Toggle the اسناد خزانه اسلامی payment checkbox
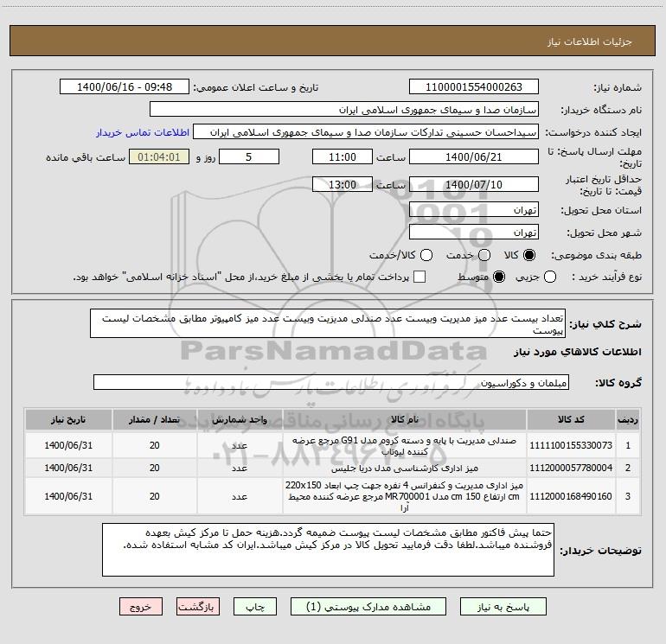 pos(419,277)
